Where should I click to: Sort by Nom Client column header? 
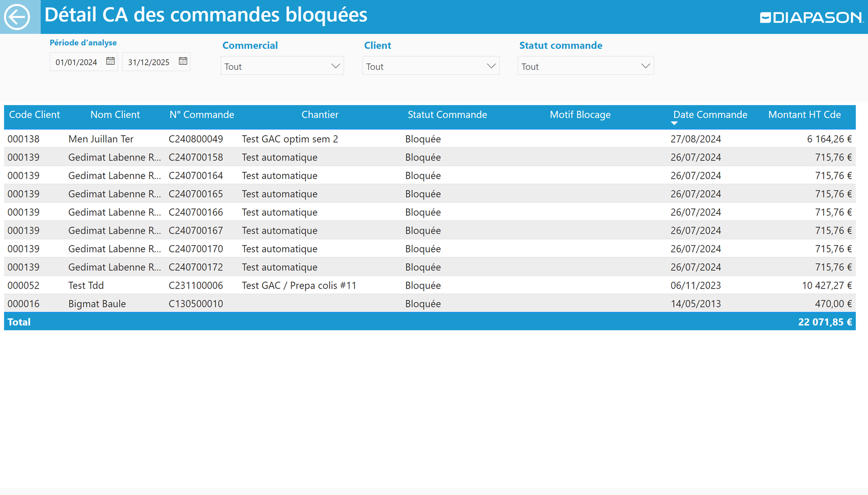pyautogui.click(x=115, y=115)
